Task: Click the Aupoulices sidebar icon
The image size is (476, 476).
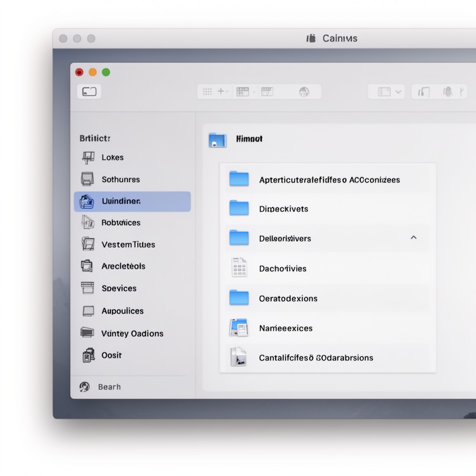Action: [x=88, y=311]
